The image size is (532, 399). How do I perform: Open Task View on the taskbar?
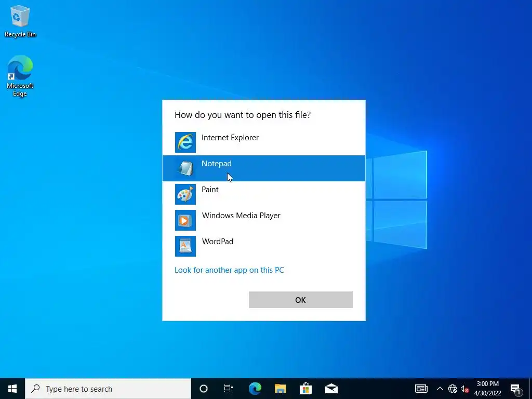229,389
